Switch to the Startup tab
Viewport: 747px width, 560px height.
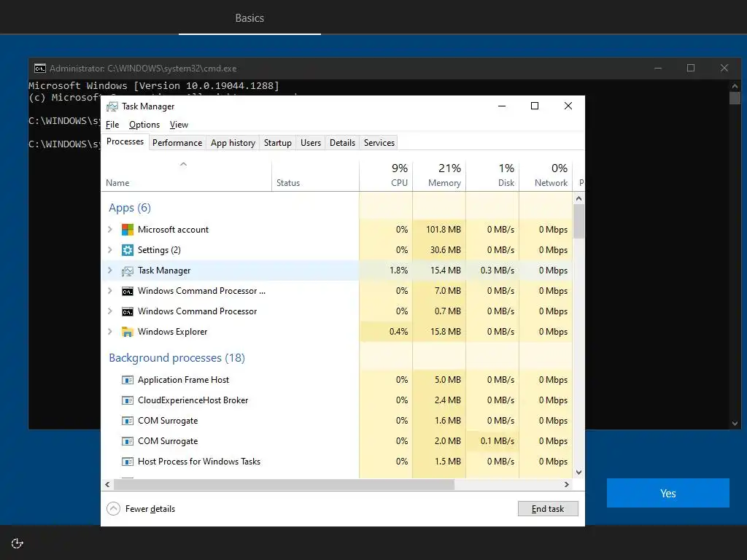[x=278, y=143]
